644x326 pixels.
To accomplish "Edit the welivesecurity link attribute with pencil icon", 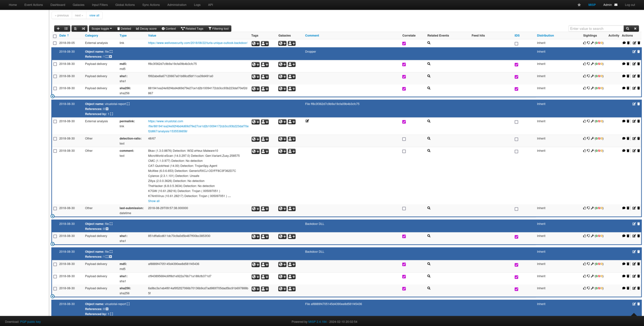I will [633, 43].
